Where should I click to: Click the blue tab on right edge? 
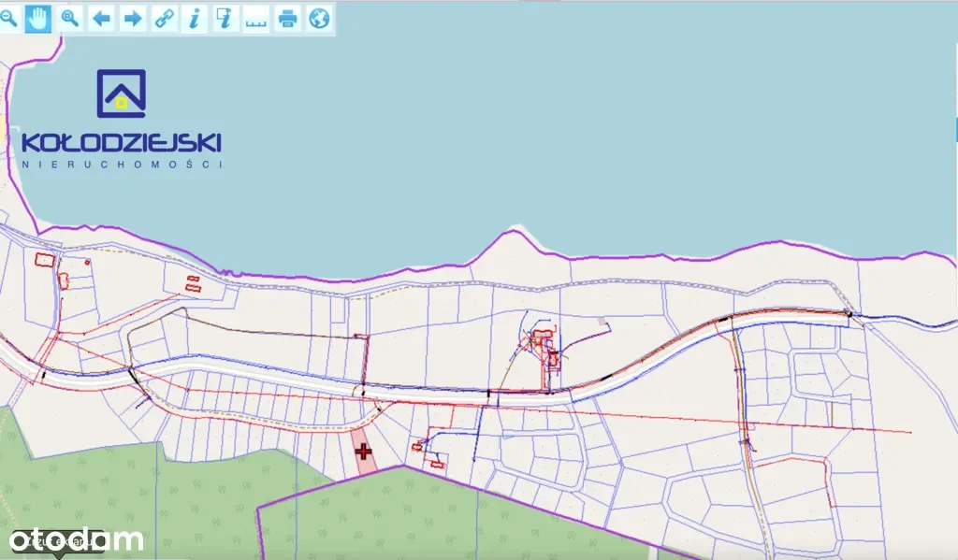955,129
